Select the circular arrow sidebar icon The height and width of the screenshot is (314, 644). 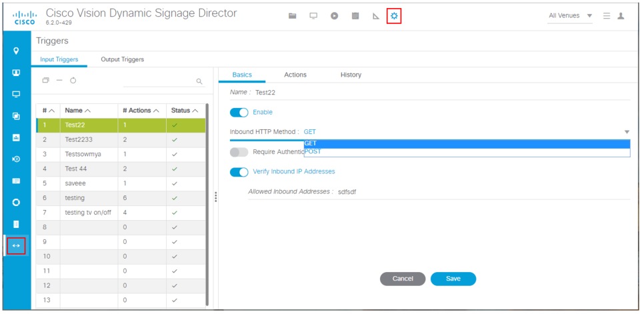tap(17, 159)
